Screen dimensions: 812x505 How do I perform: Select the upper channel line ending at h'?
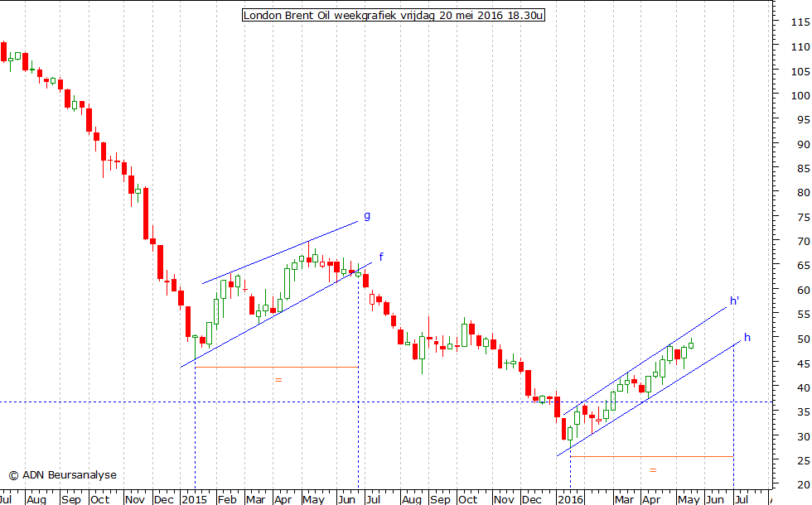(645, 361)
